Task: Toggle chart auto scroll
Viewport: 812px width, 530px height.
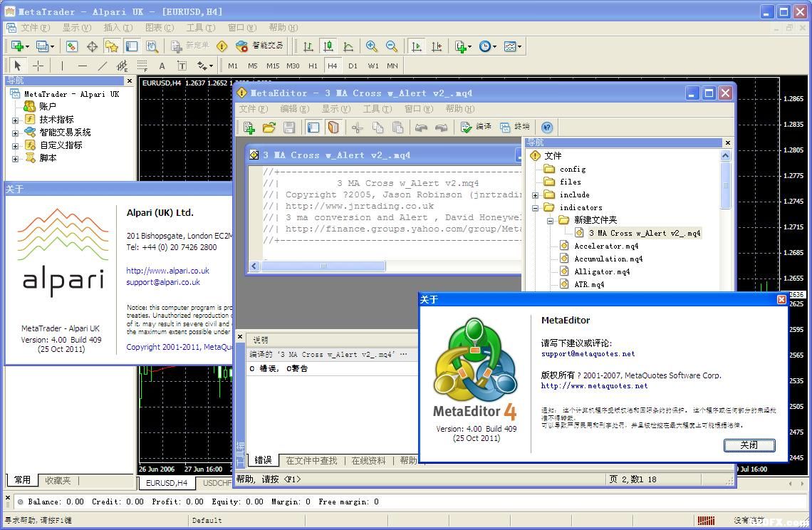Action: pos(417,46)
